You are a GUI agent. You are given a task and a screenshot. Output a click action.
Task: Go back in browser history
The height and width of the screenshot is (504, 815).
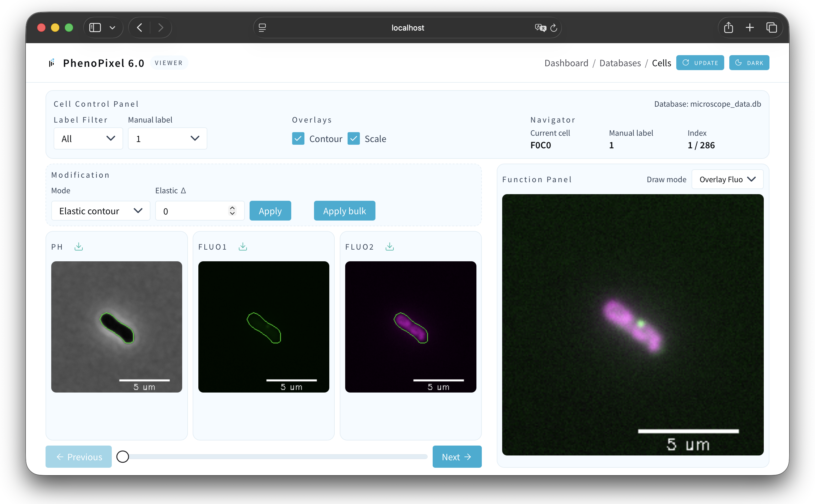(140, 28)
